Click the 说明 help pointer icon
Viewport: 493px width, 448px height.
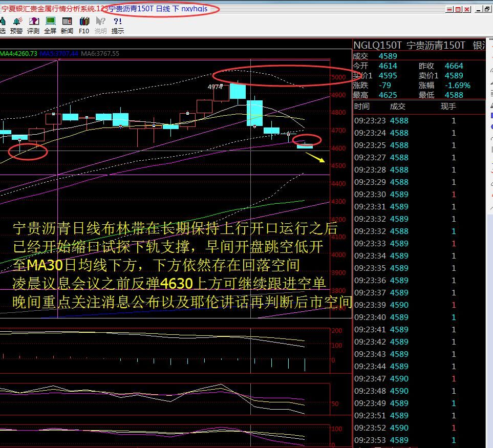(101, 25)
